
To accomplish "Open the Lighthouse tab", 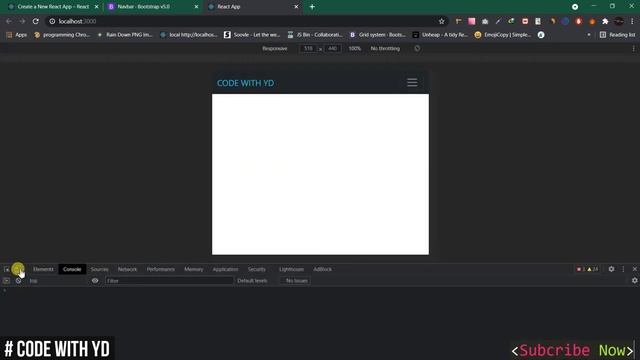I will (291, 269).
